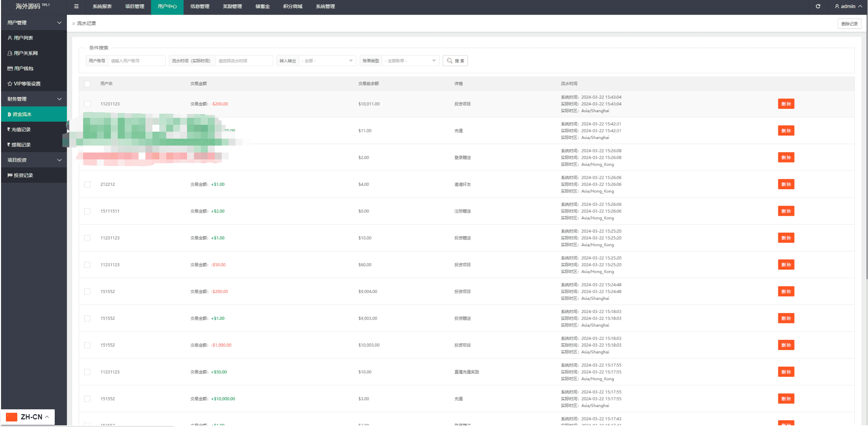This screenshot has width=868, height=427.
Task: Click the sidebar collapse hamburger icon
Action: click(x=76, y=6)
